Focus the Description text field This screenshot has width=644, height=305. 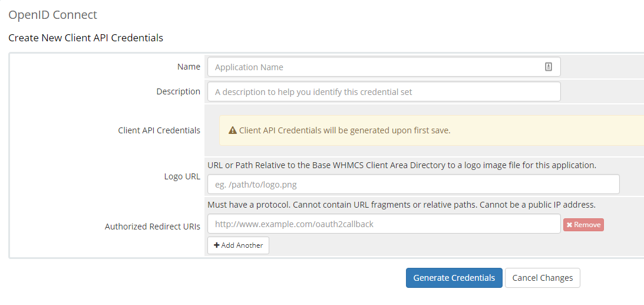384,91
